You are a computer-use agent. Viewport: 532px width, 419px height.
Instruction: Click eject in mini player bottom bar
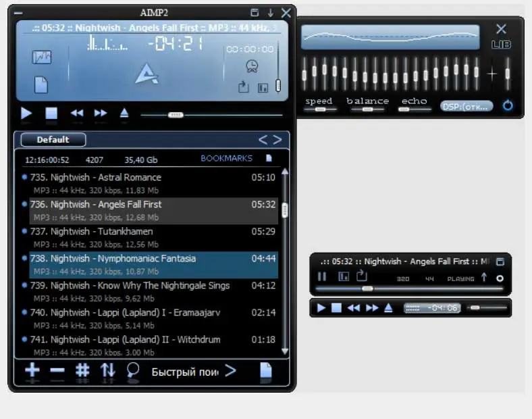[x=388, y=308]
